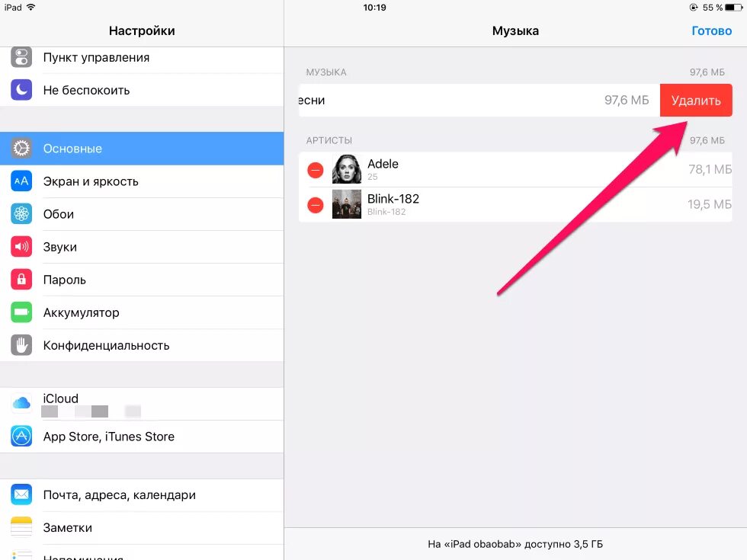
Task: Open Пароль settings
Action: [x=142, y=280]
